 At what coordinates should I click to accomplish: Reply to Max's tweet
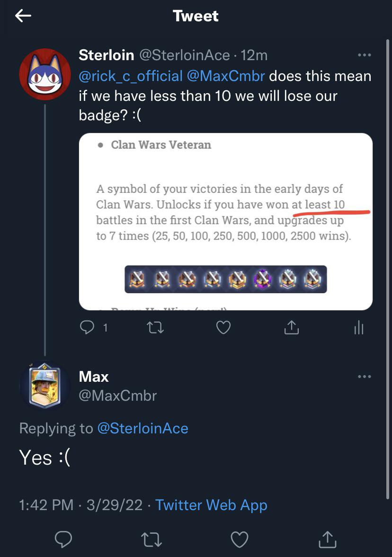63,539
